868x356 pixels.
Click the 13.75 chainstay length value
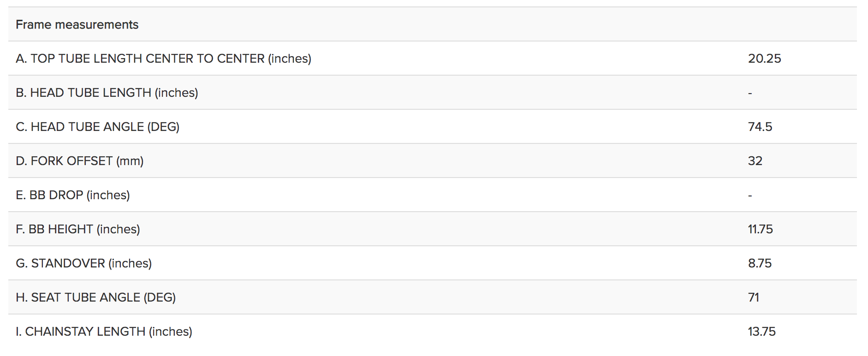pyautogui.click(x=761, y=332)
